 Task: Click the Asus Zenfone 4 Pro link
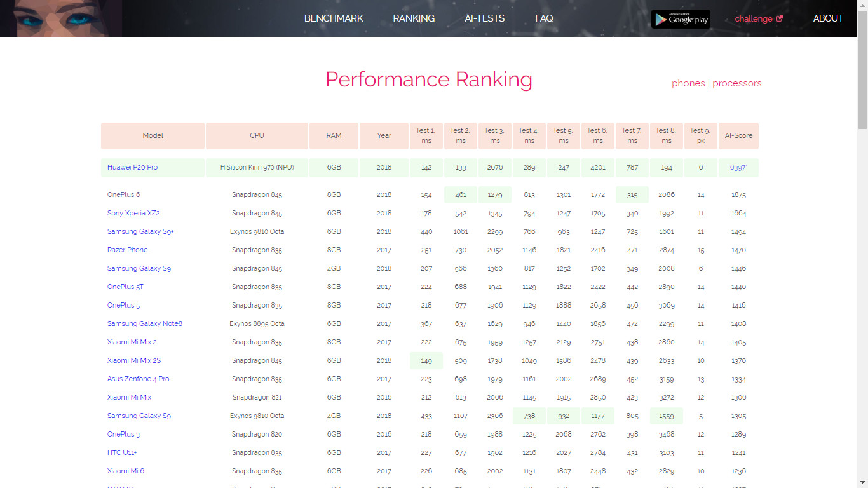(138, 379)
